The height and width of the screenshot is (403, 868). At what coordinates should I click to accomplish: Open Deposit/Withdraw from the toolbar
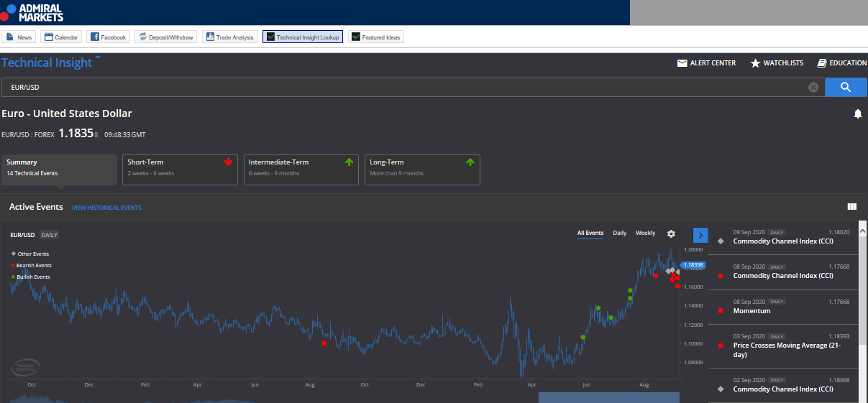tap(165, 37)
